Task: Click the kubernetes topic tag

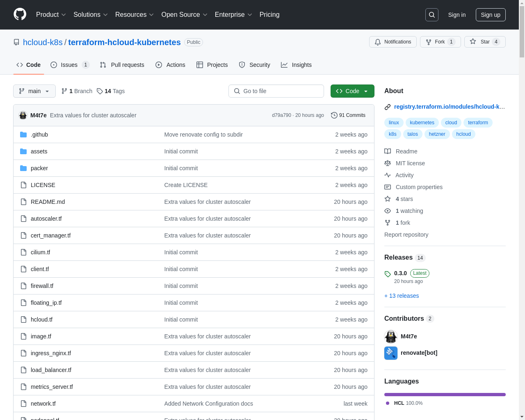Action: tap(422, 123)
